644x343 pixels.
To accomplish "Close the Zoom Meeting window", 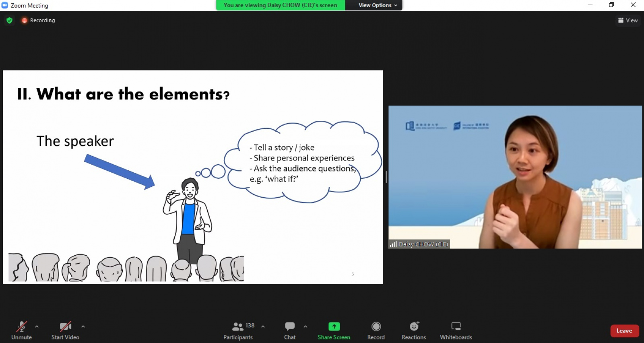I will pos(633,5).
